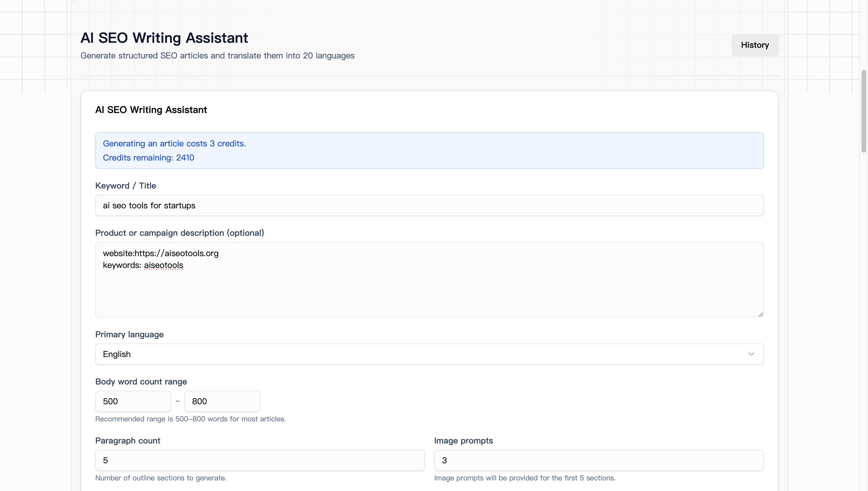Click the Image prompts field showing 3

click(598, 460)
